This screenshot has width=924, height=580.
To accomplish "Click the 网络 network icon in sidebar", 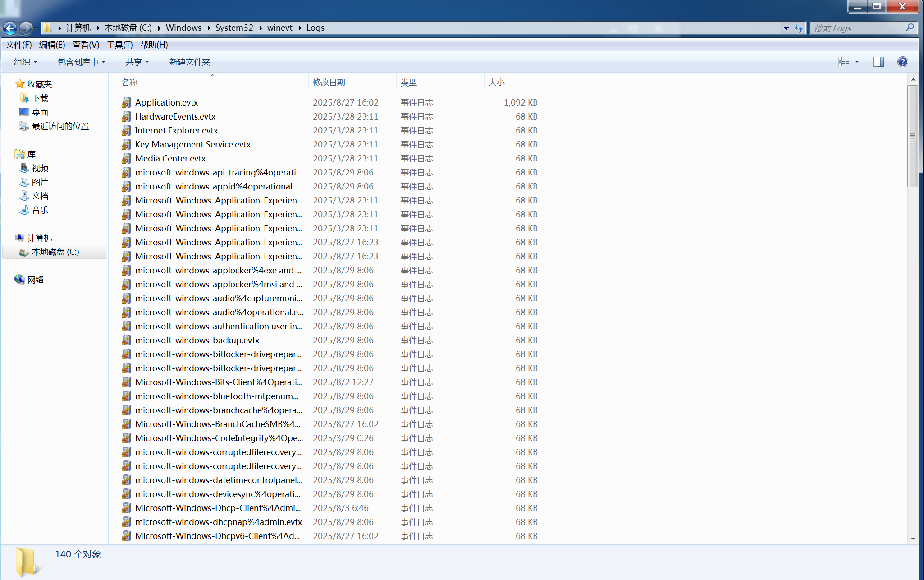I will pos(20,280).
